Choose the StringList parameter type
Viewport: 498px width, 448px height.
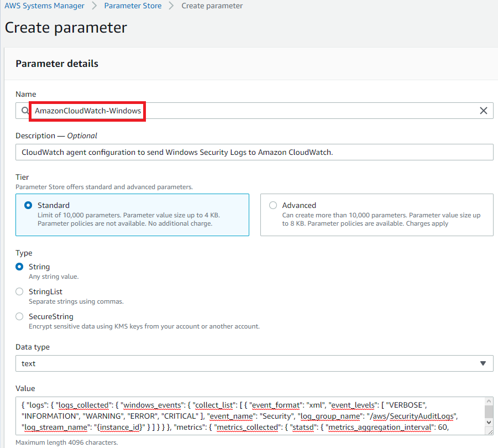[19, 291]
